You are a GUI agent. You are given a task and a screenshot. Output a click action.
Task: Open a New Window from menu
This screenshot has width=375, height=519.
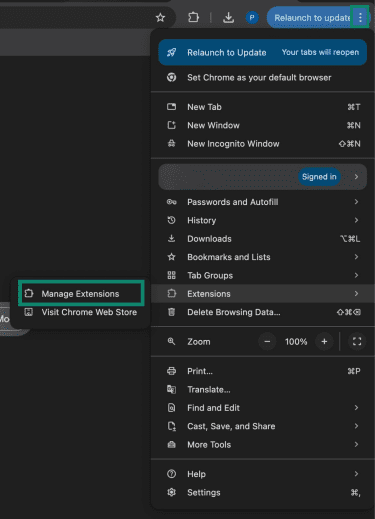(263, 125)
